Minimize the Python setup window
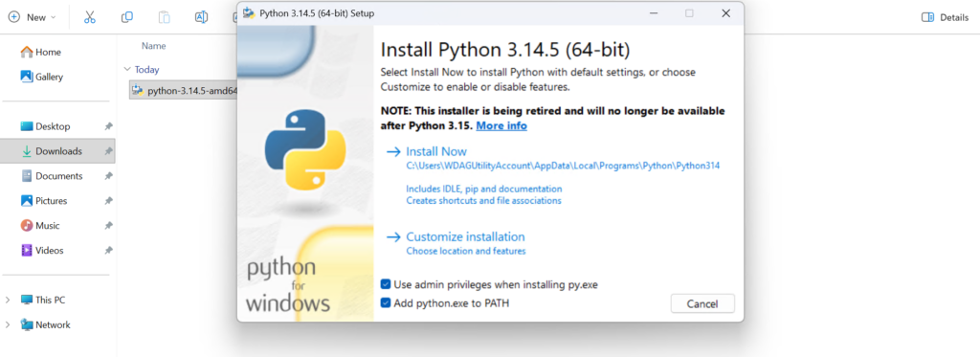 (x=653, y=13)
